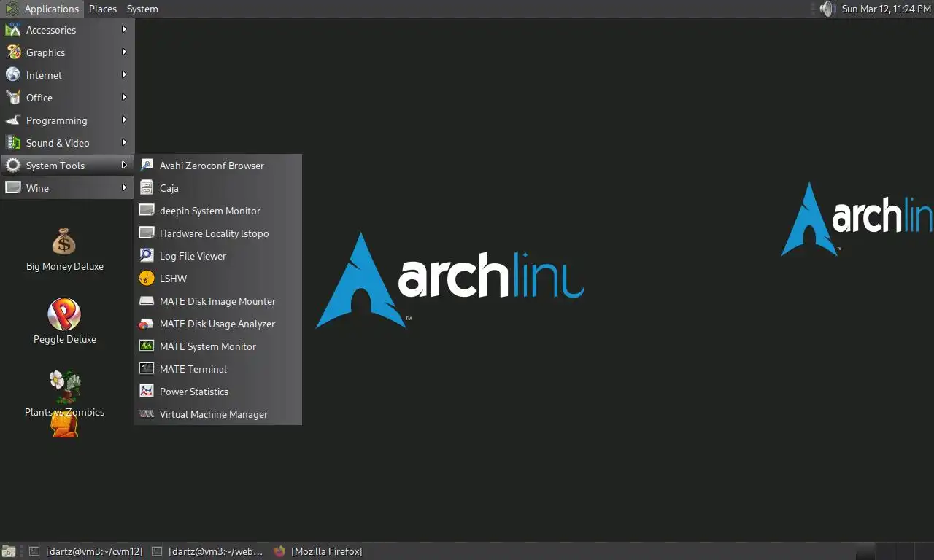Click the "Avahi Zeroconf Browser" label

212,166
